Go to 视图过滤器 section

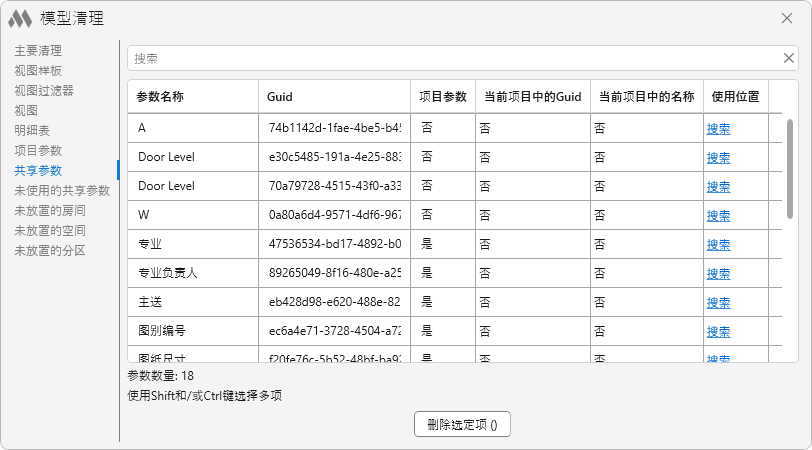[44, 90]
